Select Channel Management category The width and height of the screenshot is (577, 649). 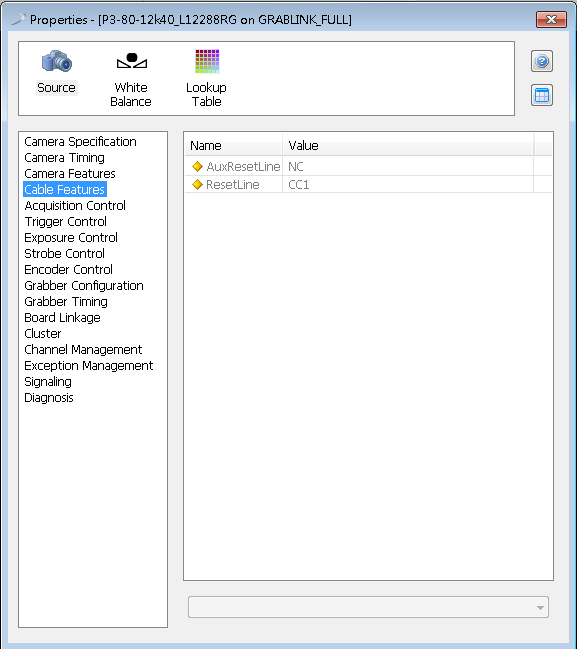(83, 350)
